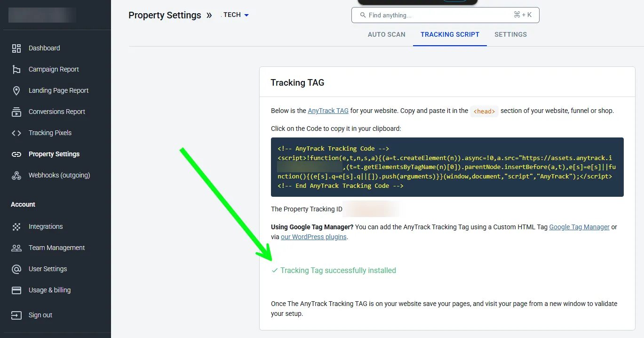644x338 pixels.
Task: Click the Sign out arrow icon
Action: coord(16,315)
